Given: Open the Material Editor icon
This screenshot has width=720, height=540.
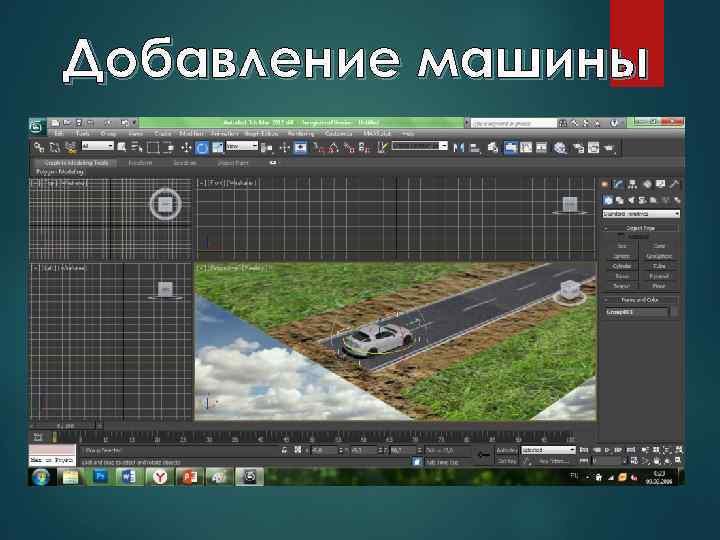Looking at the screenshot, I should coord(560,147).
